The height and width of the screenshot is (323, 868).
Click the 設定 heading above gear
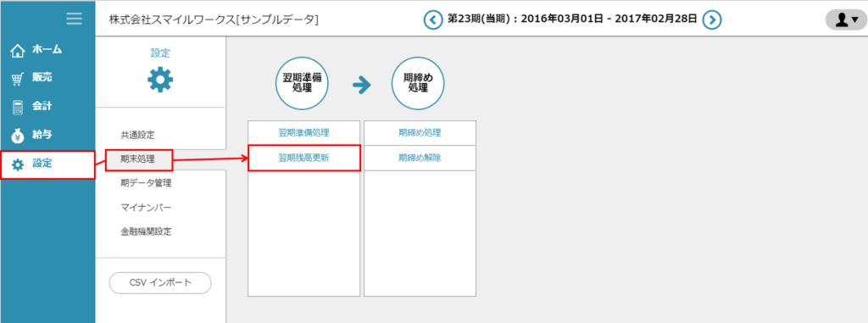coord(160,53)
